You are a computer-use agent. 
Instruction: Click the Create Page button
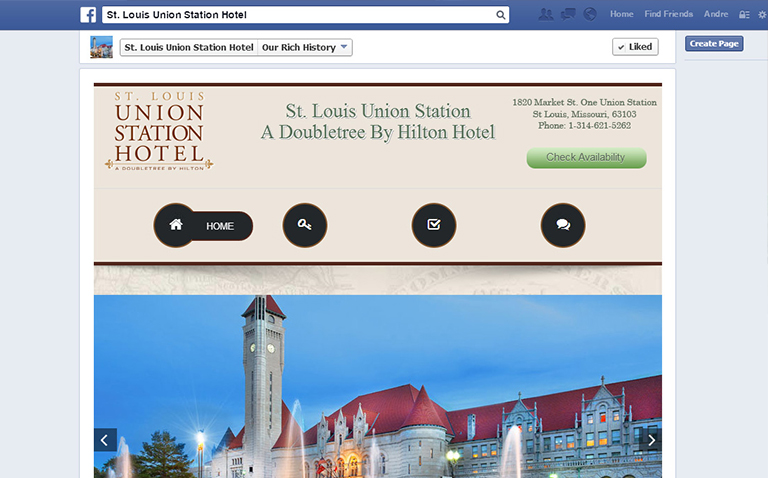[714, 44]
